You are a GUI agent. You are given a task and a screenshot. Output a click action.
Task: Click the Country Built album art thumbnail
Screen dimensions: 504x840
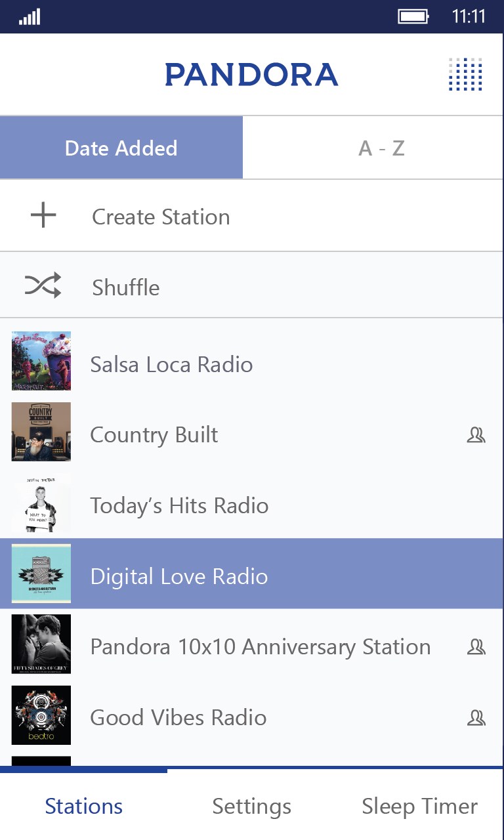pos(41,432)
